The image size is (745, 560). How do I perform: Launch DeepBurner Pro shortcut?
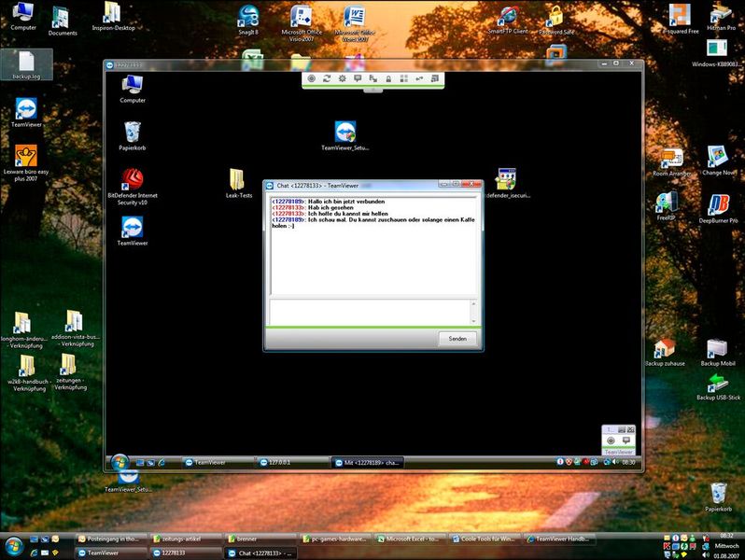[x=718, y=208]
